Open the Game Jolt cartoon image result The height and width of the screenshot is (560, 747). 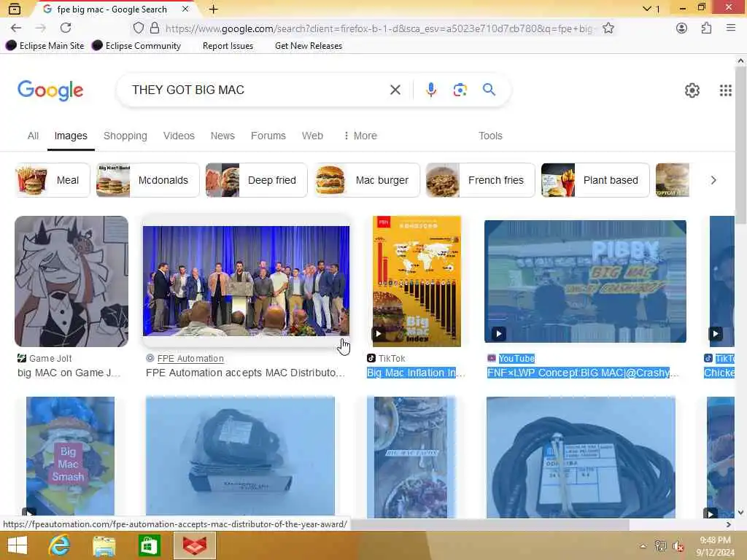[x=71, y=281]
